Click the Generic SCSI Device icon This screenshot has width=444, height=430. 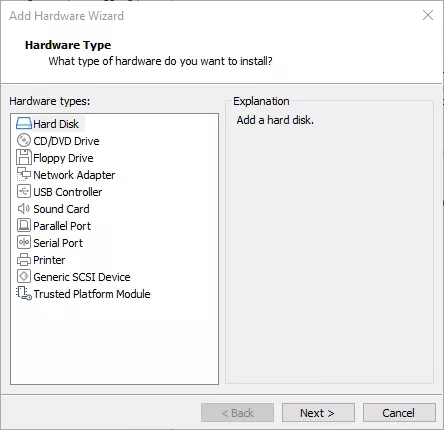(24, 276)
